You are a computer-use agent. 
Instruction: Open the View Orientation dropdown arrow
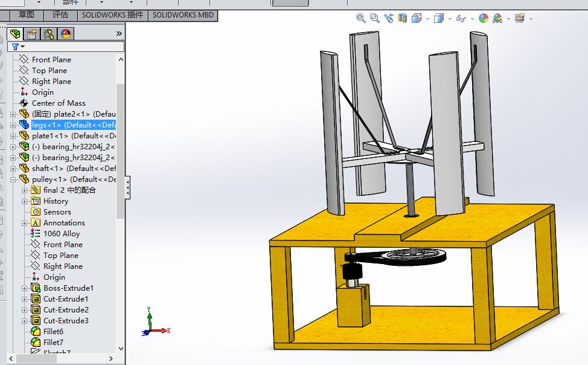[x=427, y=19]
